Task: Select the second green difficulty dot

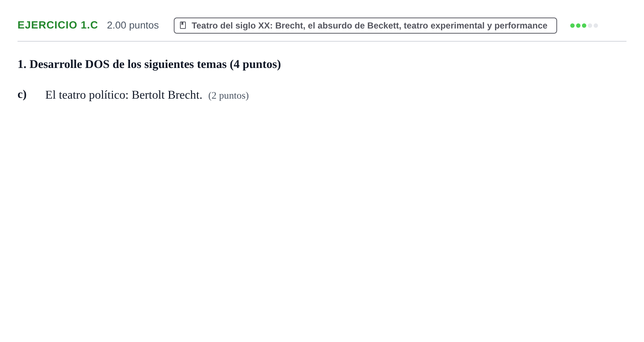Action: pyautogui.click(x=578, y=26)
